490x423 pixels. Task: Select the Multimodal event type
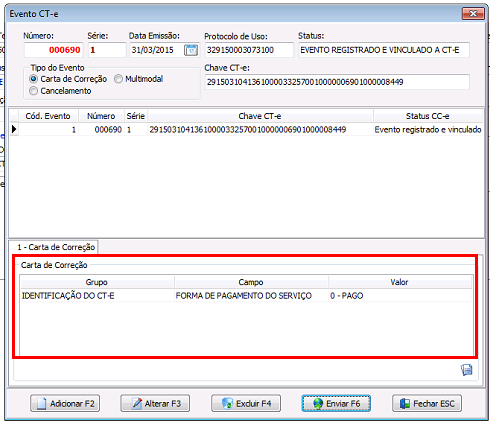coord(118,79)
